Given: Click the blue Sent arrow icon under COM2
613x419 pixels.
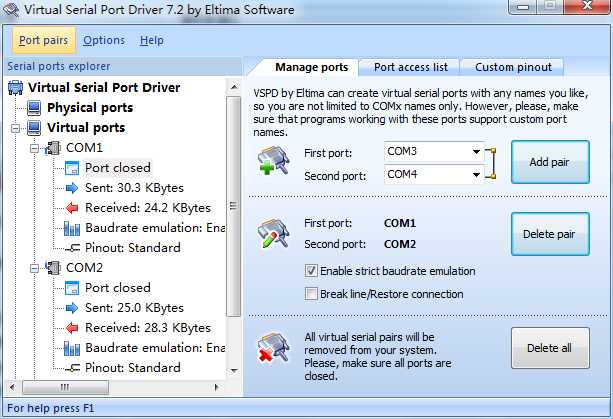Looking at the screenshot, I should pos(72,308).
